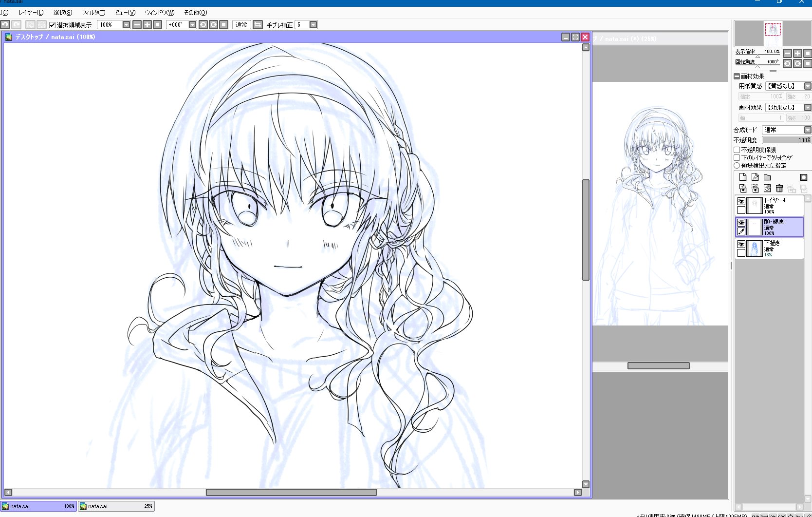
Task: Merge layer down icon
Action: pyautogui.click(x=755, y=188)
